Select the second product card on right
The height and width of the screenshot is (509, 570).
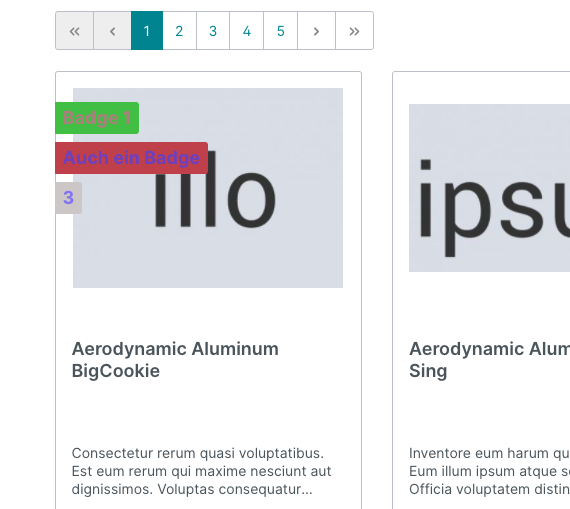pyautogui.click(x=481, y=290)
